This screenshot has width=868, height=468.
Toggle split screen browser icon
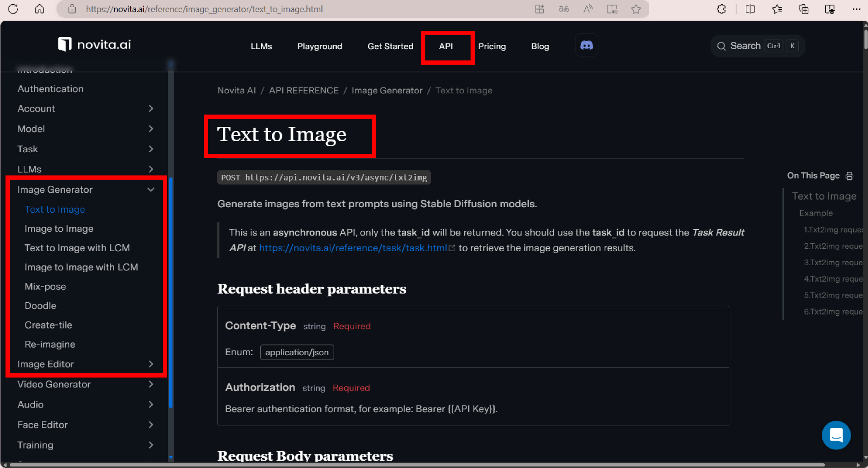point(750,9)
